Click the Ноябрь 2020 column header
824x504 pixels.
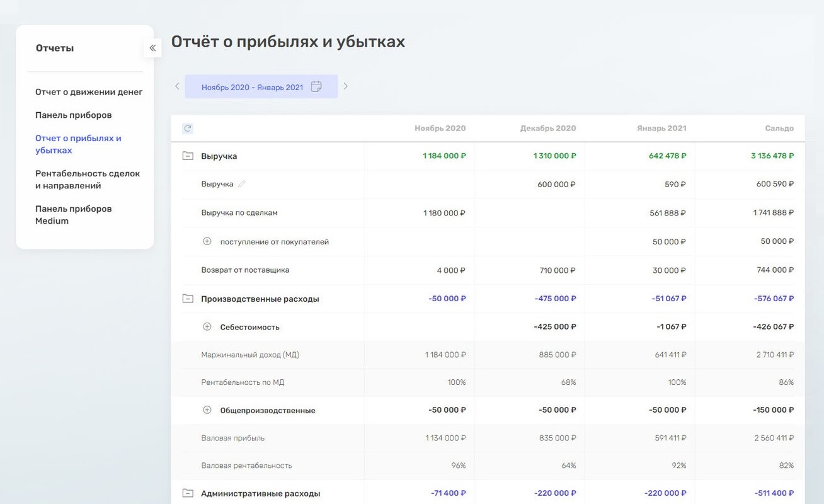coord(440,129)
